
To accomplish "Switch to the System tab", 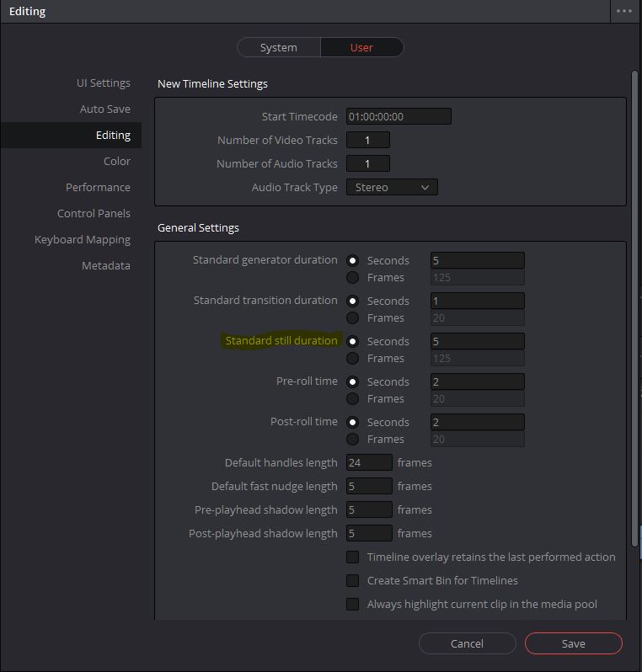I will [278, 47].
